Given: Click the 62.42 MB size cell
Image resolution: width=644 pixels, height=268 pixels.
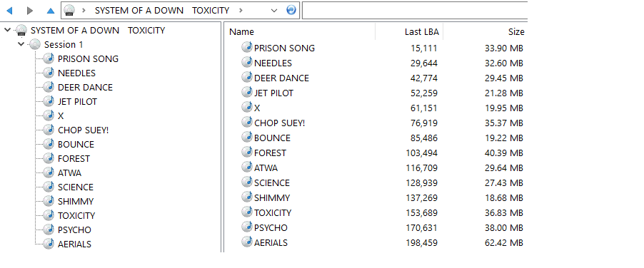Looking at the screenshot, I should point(504,242).
